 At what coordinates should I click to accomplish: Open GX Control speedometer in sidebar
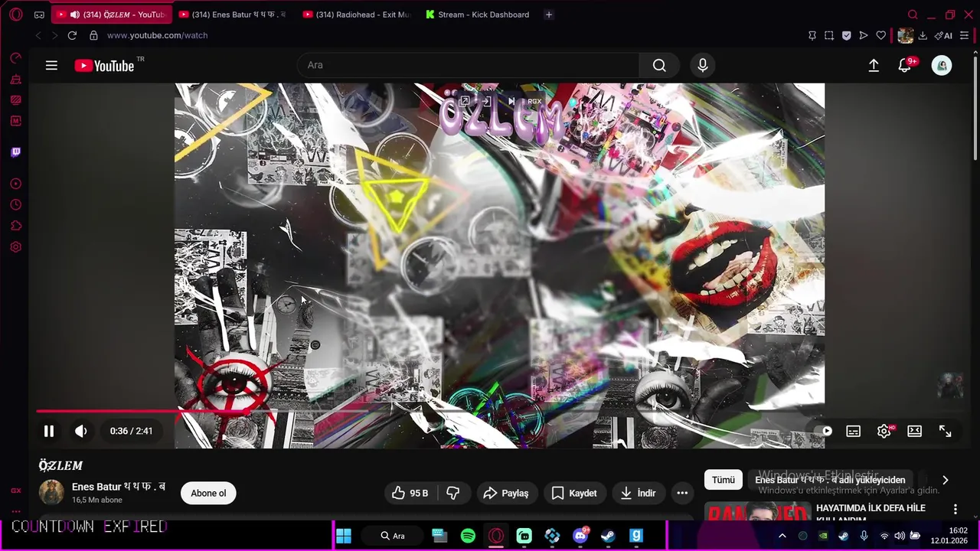pos(16,58)
